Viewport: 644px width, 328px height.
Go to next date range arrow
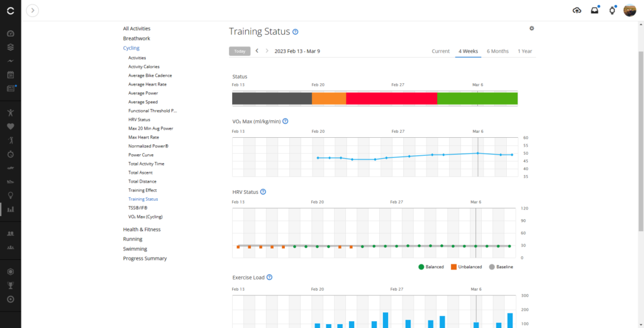[x=267, y=51]
